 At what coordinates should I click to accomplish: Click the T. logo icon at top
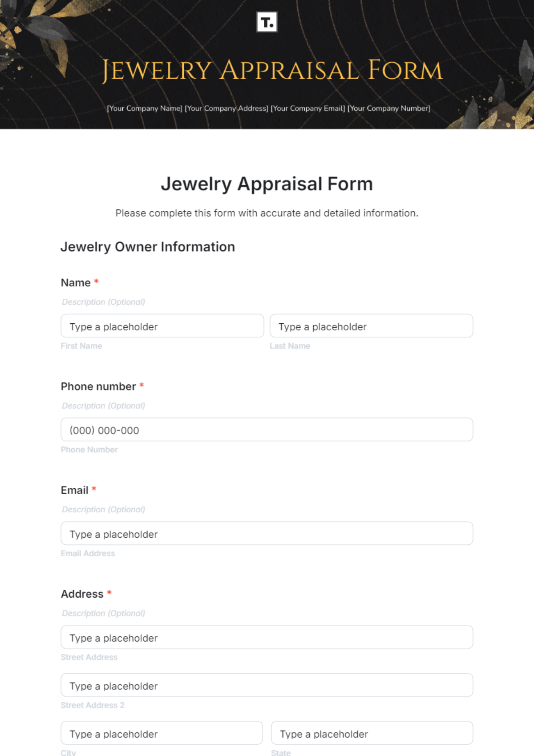268,21
